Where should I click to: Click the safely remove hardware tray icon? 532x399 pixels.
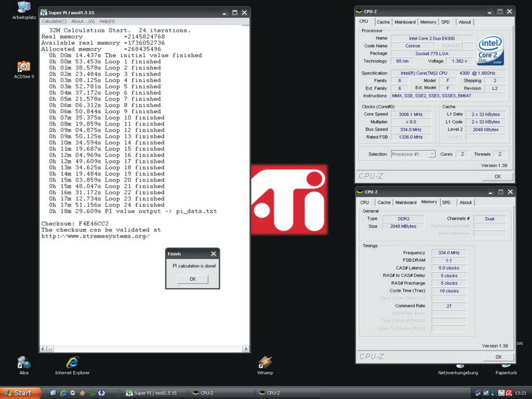pos(486,393)
